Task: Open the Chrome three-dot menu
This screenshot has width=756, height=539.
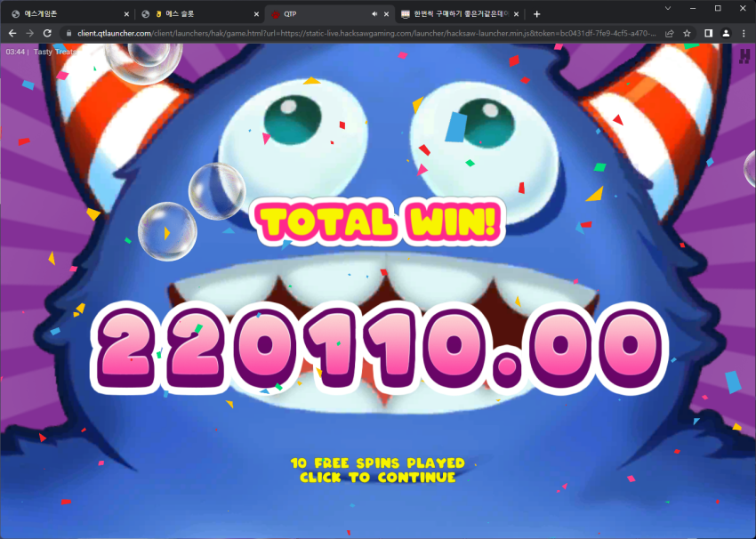Action: click(x=744, y=33)
